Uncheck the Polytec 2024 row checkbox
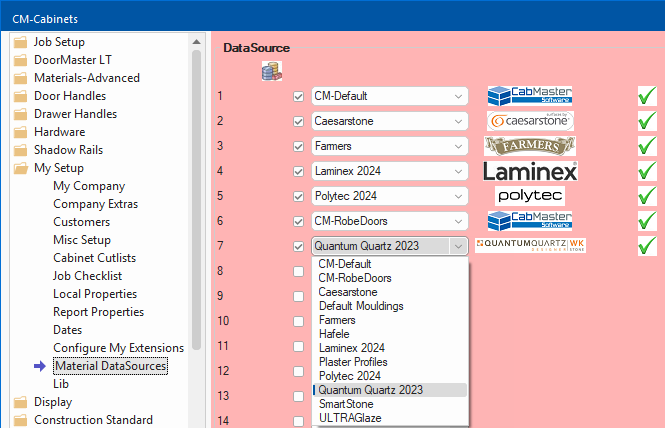 298,196
